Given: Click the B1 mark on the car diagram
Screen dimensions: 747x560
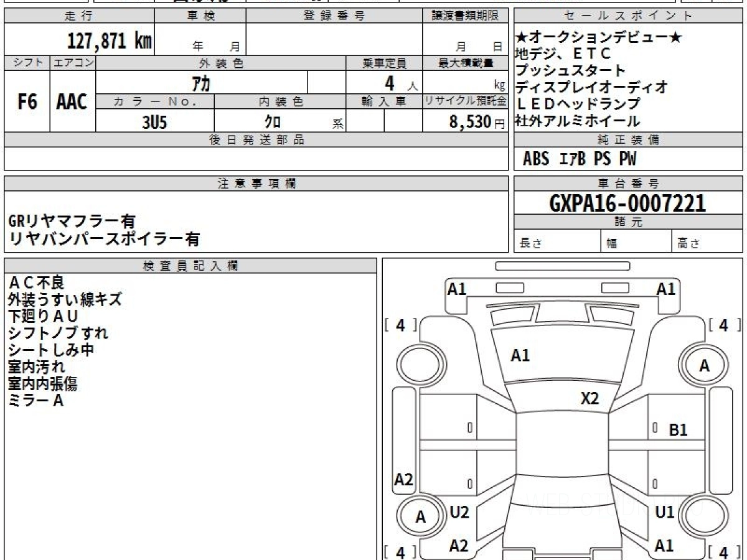Looking at the screenshot, I should pos(679,429).
